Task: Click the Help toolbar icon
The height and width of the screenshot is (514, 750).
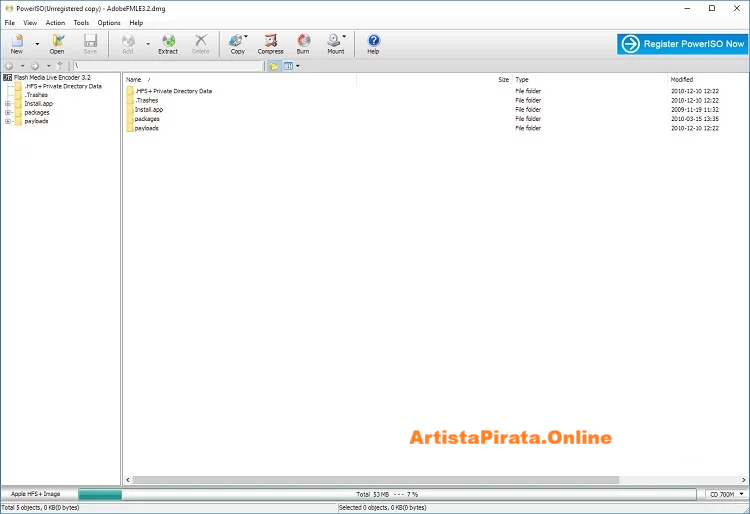Action: pos(374,44)
